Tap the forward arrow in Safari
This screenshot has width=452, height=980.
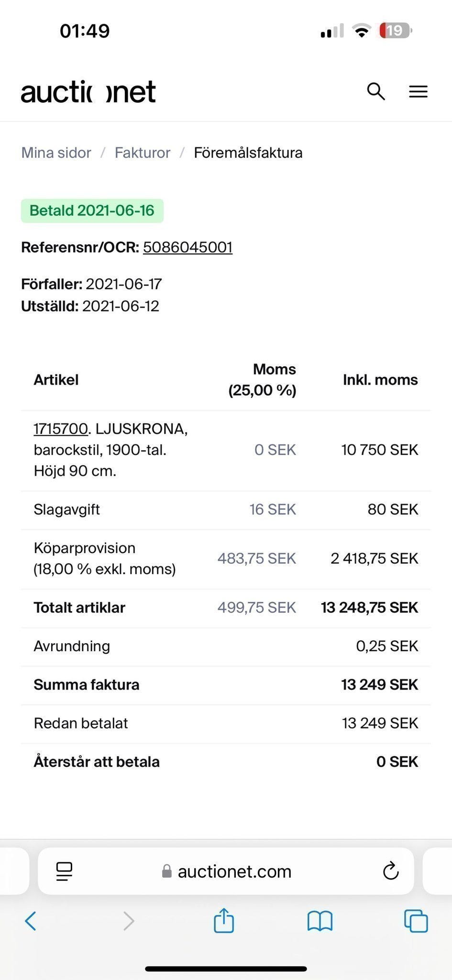129,921
